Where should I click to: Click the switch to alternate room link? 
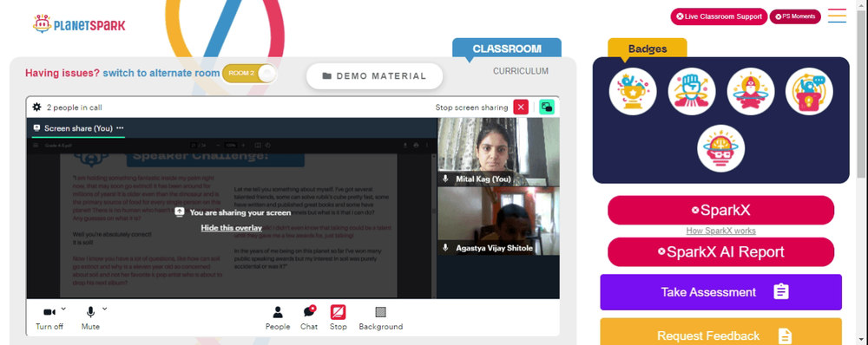pyautogui.click(x=161, y=73)
